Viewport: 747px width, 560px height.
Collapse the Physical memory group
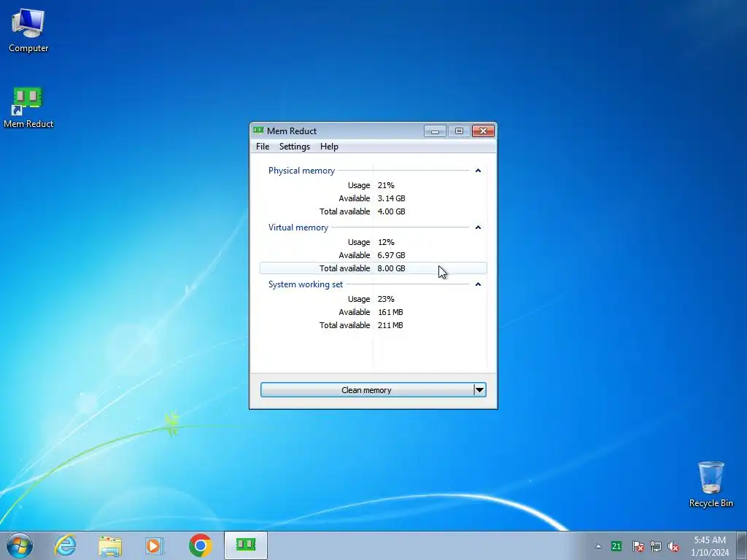(x=478, y=171)
